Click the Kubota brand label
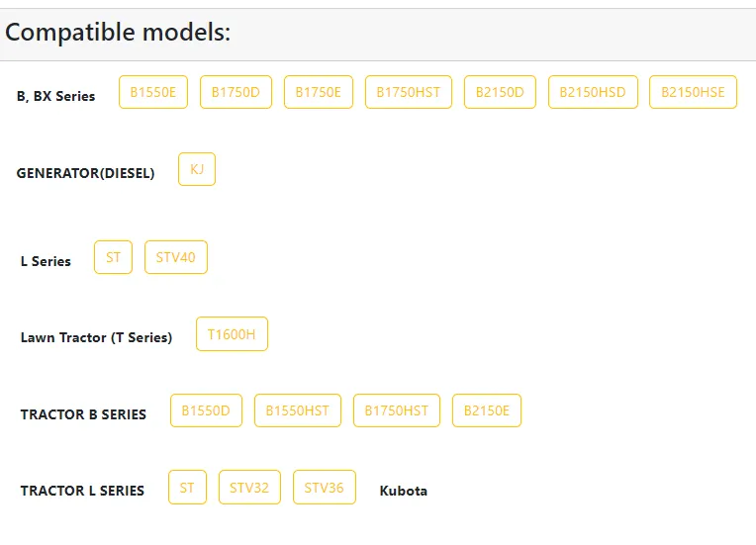The image size is (756, 545). [x=404, y=491]
